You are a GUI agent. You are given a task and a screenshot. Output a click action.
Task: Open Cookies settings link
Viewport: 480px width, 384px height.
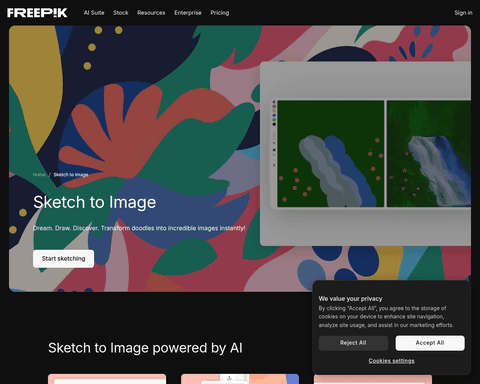click(392, 361)
